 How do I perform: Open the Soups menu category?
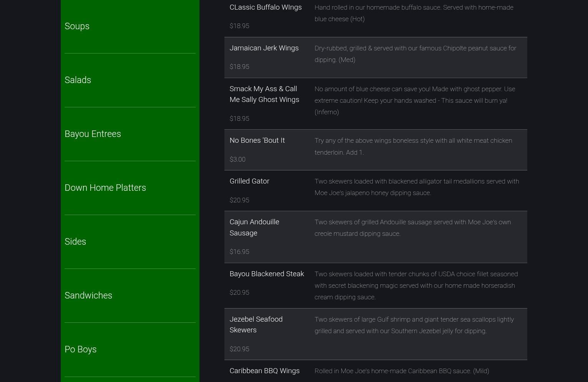[77, 26]
